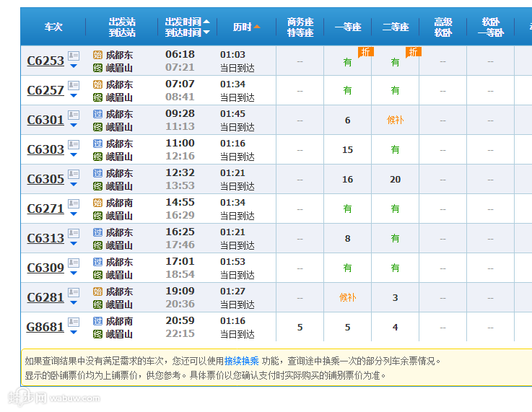Sort by 到达时间 column header

point(187,32)
